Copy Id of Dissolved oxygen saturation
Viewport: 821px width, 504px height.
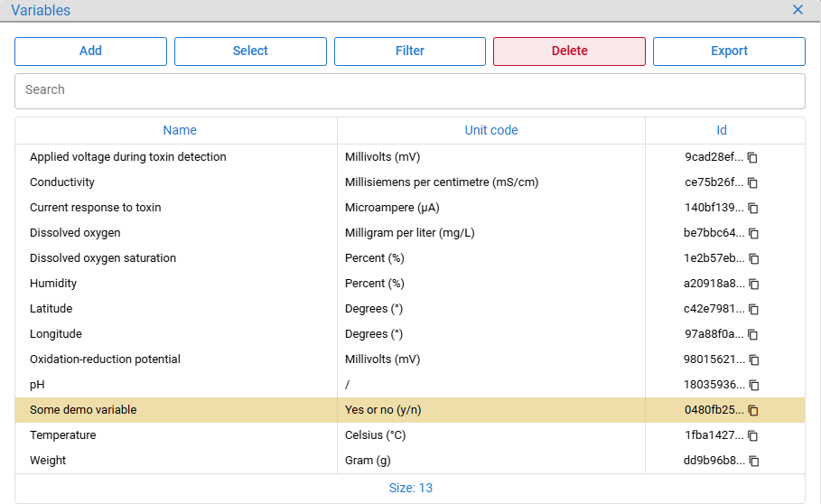coord(753,258)
